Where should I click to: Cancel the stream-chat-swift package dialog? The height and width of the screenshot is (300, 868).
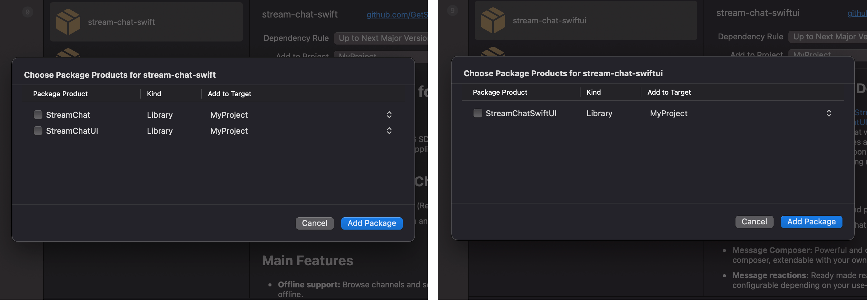click(314, 223)
